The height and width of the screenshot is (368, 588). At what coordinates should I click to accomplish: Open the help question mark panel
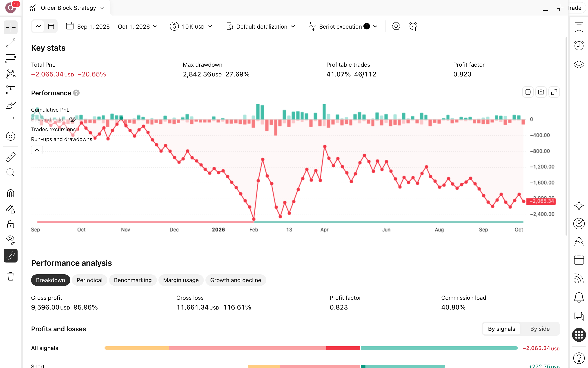click(x=579, y=358)
